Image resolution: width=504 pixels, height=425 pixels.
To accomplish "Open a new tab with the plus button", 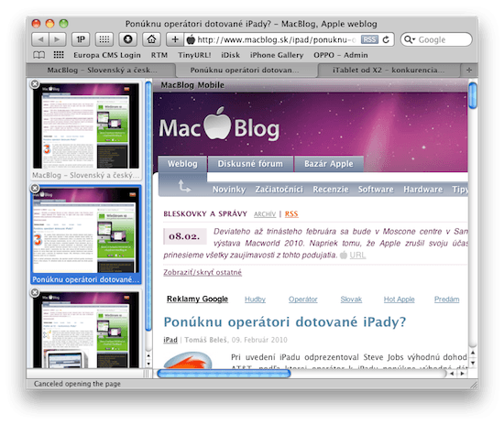I will (469, 70).
